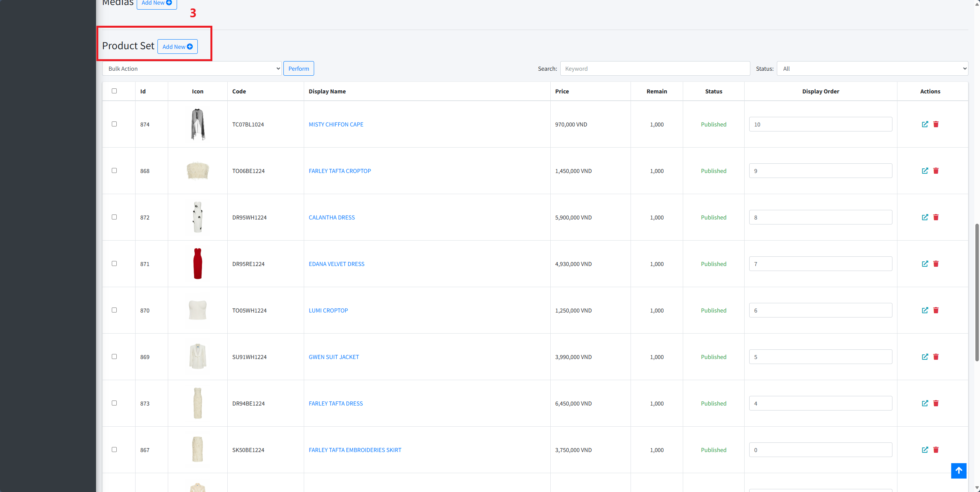Screen dimensions: 980x492
Task: Click display order field showing 10
Action: click(x=820, y=124)
